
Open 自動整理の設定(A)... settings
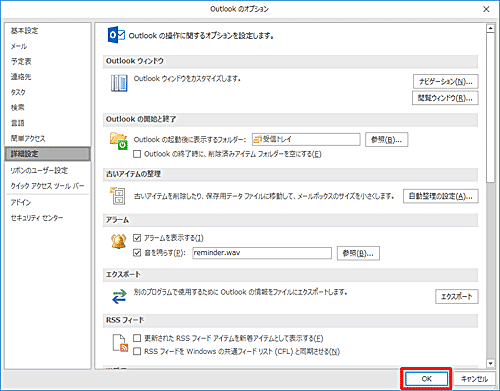(x=441, y=196)
